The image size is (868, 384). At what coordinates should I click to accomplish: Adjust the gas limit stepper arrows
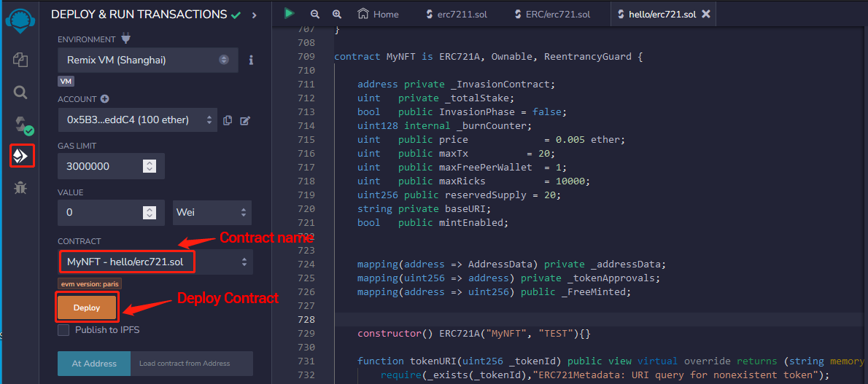[x=150, y=167]
